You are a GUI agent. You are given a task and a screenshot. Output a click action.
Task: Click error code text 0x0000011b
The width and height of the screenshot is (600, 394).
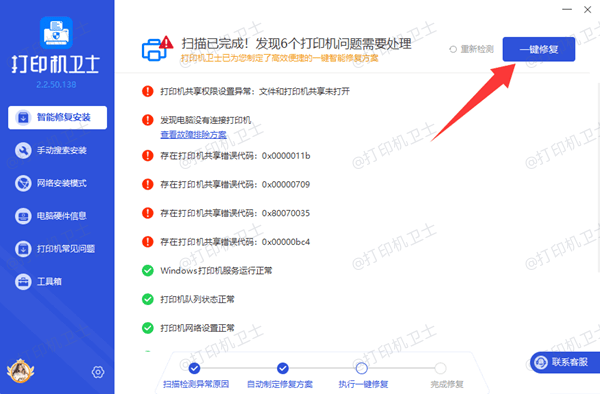point(286,156)
